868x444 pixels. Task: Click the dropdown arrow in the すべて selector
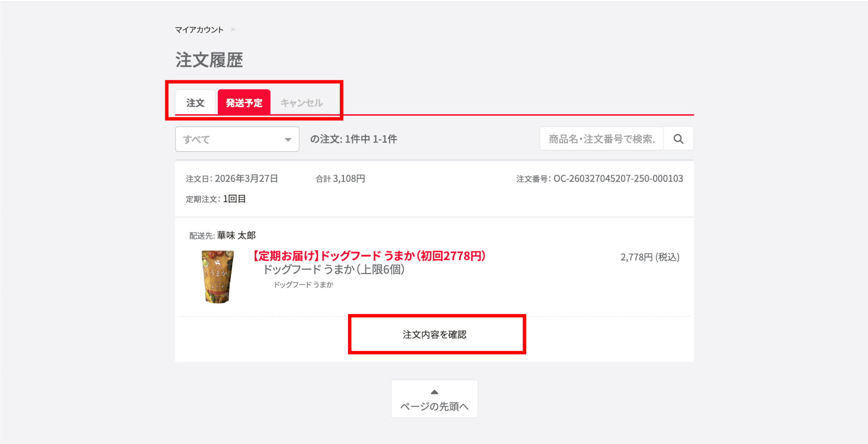[x=288, y=139]
